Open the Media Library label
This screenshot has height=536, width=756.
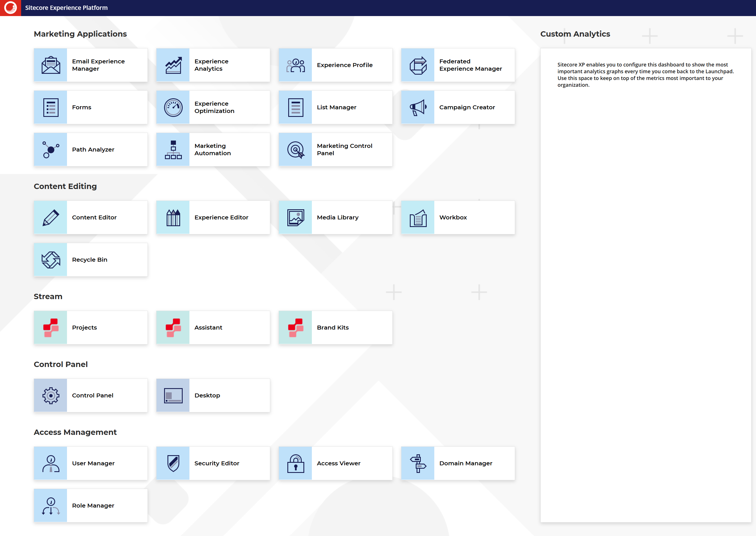tap(337, 217)
